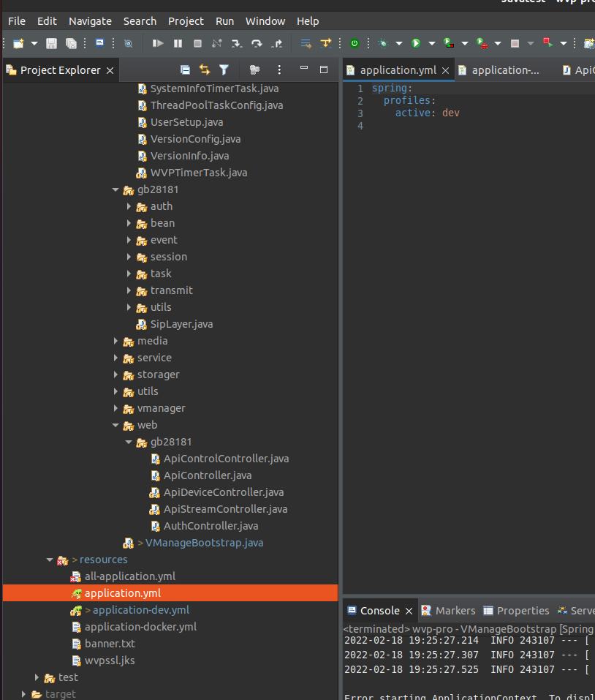Open the Project Explorer filter icon
The image size is (595, 700).
[x=225, y=69]
